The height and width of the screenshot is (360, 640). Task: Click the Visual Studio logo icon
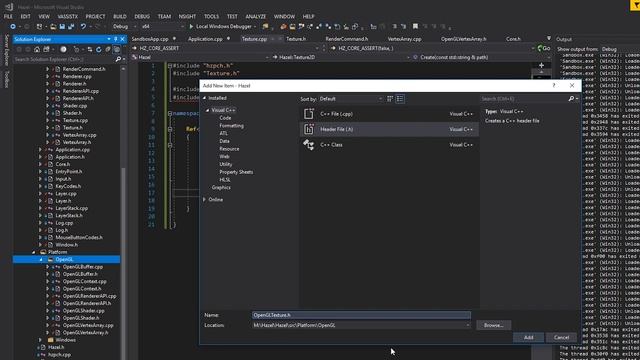[9, 7]
